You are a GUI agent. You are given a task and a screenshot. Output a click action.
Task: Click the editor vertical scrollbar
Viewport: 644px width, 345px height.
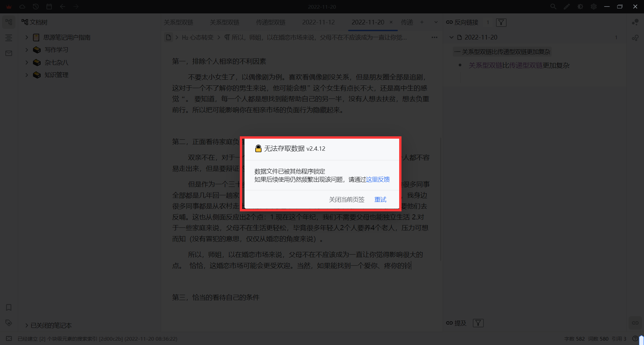coord(440,199)
